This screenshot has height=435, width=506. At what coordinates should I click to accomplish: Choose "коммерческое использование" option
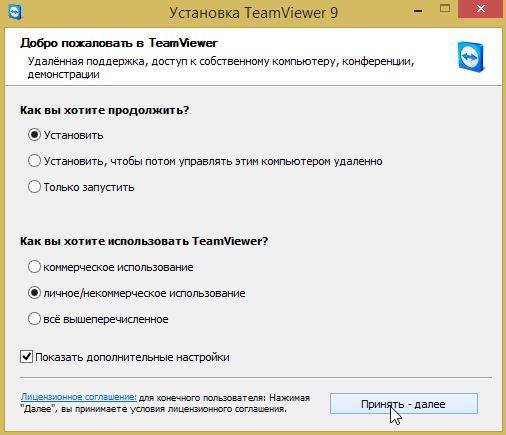34,267
